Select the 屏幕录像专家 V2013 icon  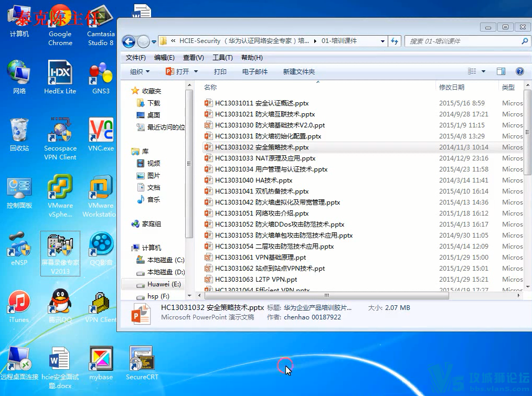click(x=60, y=253)
